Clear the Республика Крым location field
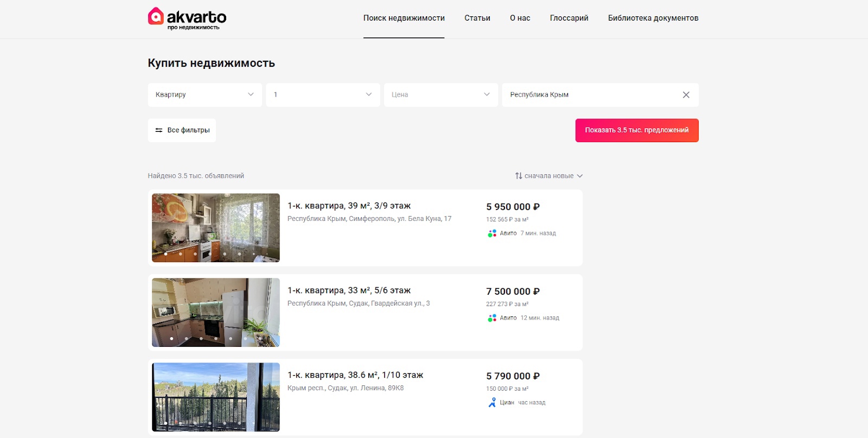The image size is (868, 438). pos(686,95)
